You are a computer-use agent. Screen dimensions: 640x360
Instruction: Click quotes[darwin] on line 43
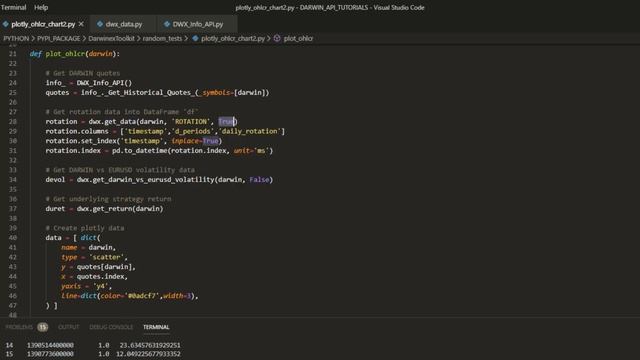104,267
